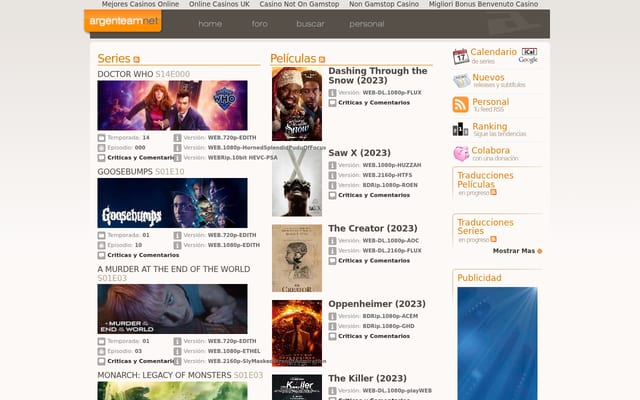Go to the home menu item
The width and height of the screenshot is (640, 400).
coord(210,24)
